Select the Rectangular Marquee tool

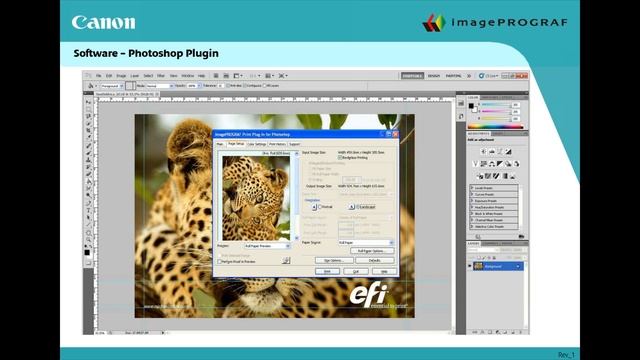click(89, 109)
